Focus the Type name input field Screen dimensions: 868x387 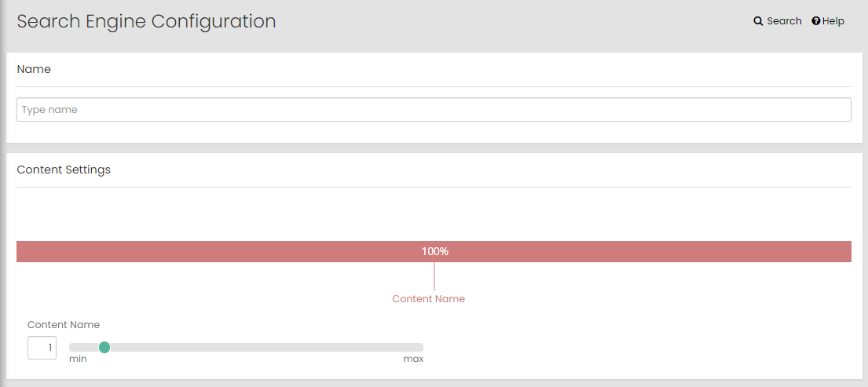(434, 110)
